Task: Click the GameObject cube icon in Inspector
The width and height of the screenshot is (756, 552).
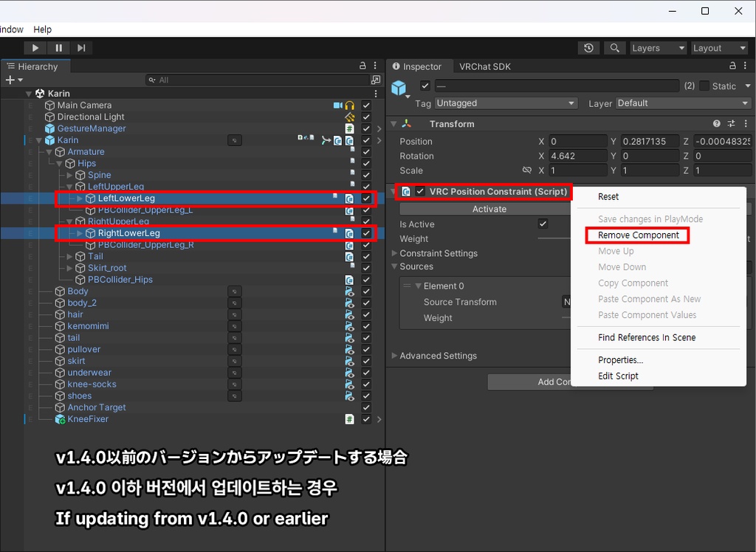Action: pyautogui.click(x=399, y=88)
